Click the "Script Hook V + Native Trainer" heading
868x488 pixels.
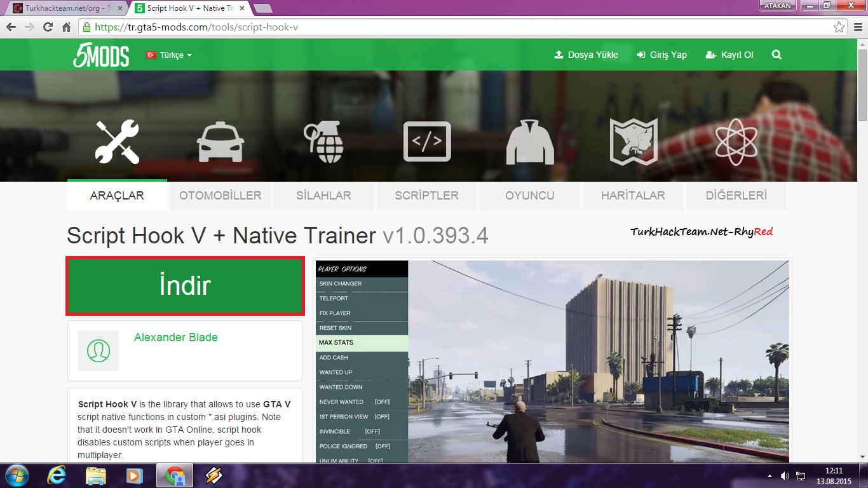click(221, 236)
